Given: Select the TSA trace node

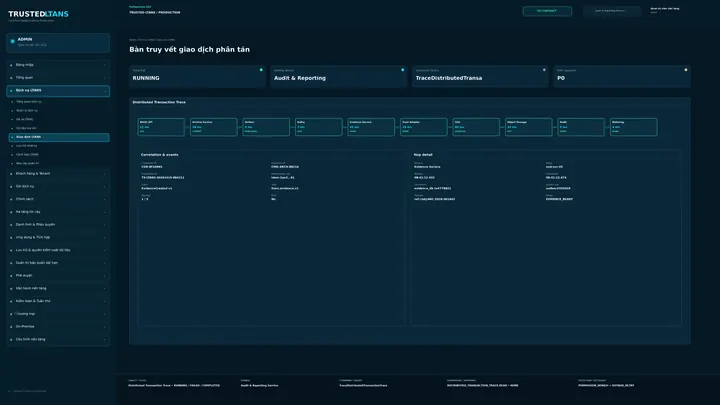Looking at the screenshot, I should point(476,127).
